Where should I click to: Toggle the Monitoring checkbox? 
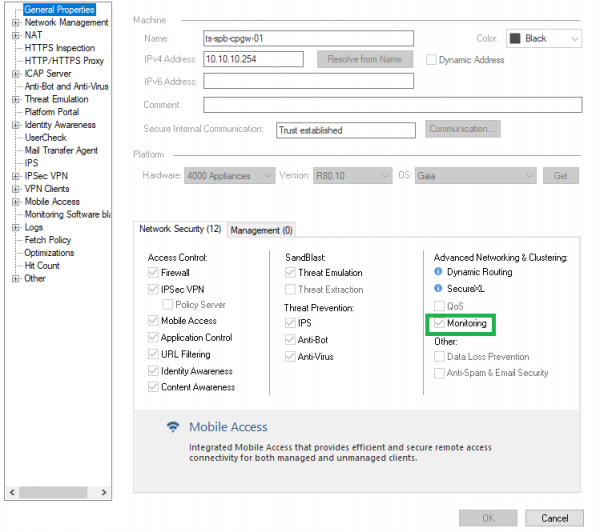tap(439, 324)
